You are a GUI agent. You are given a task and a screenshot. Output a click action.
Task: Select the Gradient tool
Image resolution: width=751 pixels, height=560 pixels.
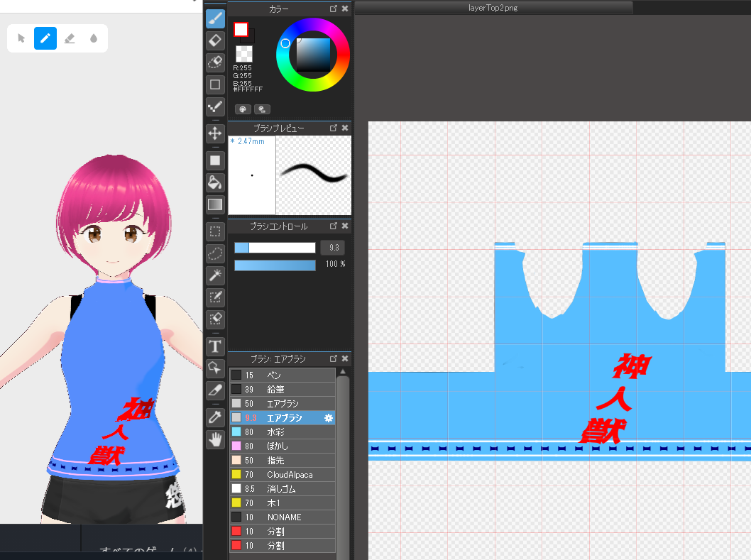tap(215, 204)
